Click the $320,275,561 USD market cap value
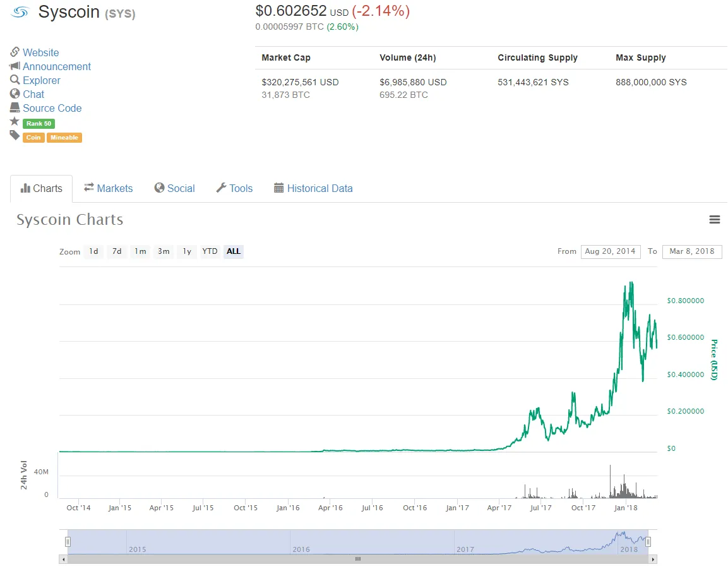728x569 pixels. coord(301,82)
